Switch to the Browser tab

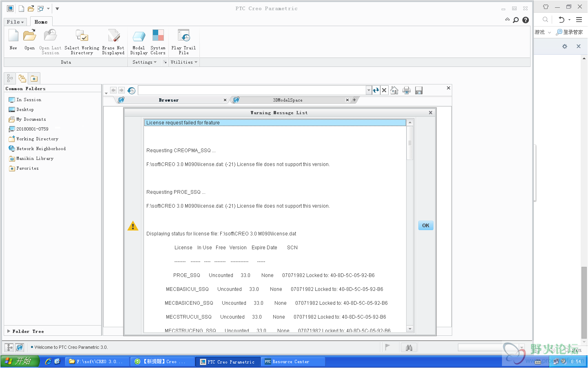pos(169,100)
